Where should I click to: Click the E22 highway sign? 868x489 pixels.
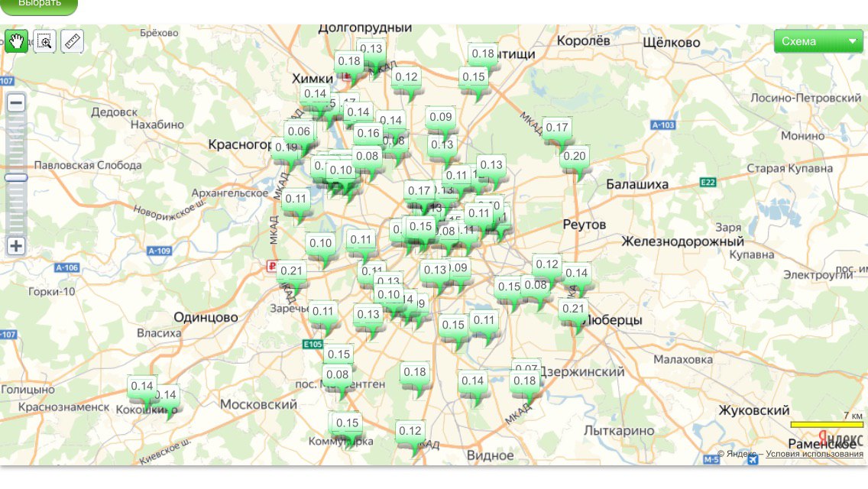708,182
